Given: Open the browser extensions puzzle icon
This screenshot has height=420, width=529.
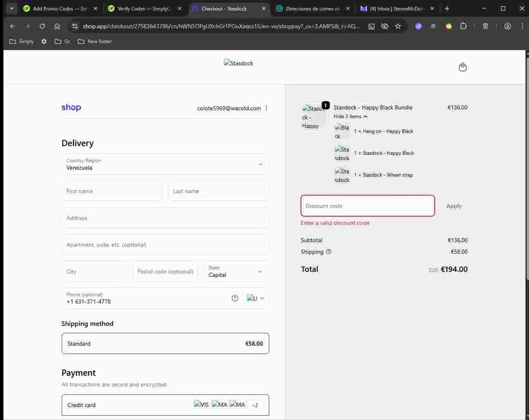Looking at the screenshot, I should point(463,26).
